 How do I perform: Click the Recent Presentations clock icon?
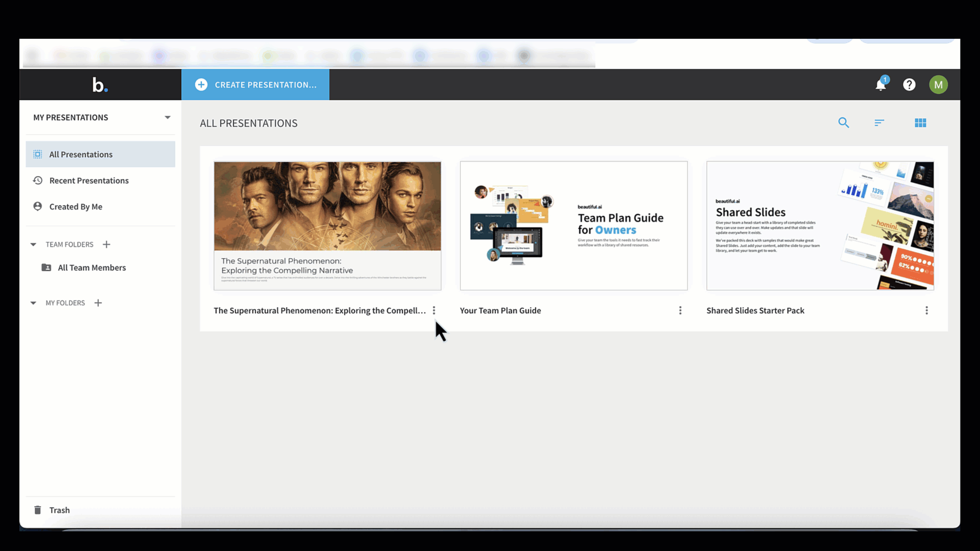[38, 180]
